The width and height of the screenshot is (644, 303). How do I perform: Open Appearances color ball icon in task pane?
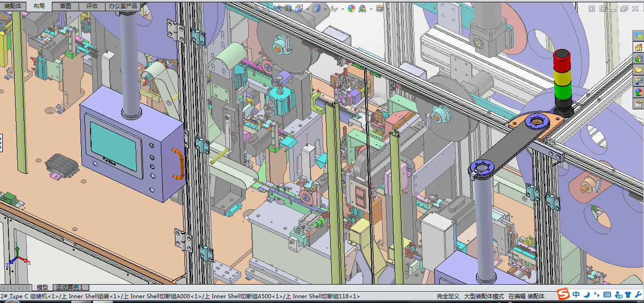point(638,92)
